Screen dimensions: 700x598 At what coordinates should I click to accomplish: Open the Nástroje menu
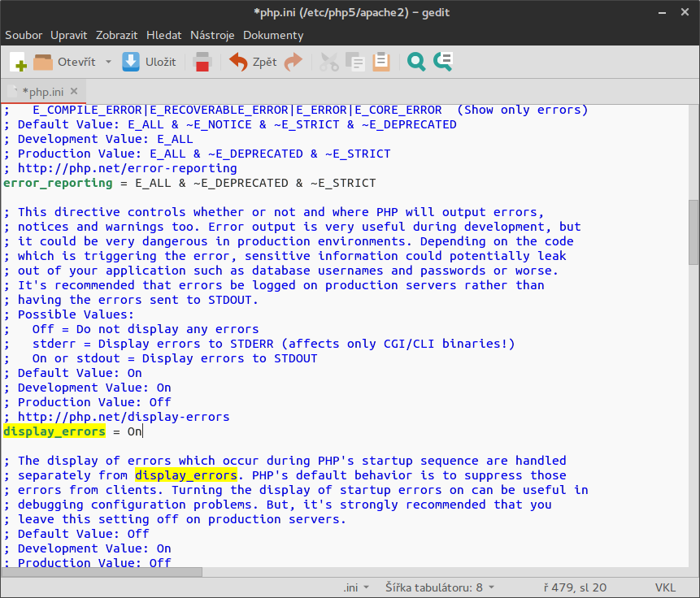tap(212, 35)
